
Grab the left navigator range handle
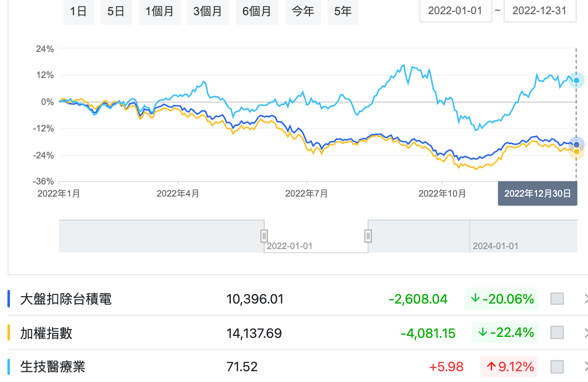click(264, 236)
